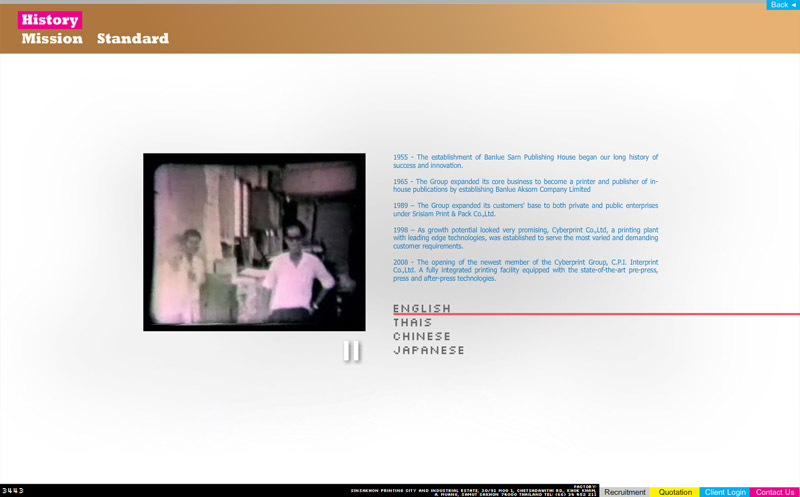The width and height of the screenshot is (800, 497).
Task: Click the 1989 Srisiam Print & Pack paragraph
Action: tap(526, 210)
